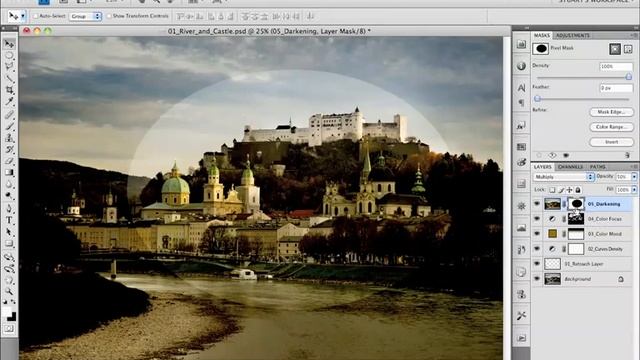The height and width of the screenshot is (360, 640).
Task: Select the Crop tool
Action: click(9, 90)
